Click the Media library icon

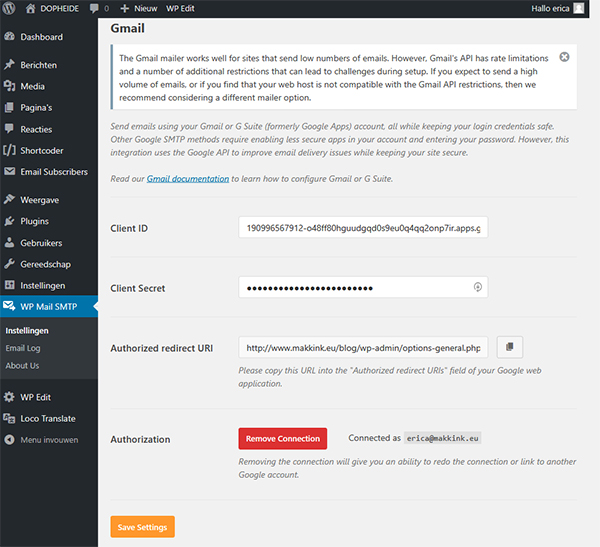(9, 86)
